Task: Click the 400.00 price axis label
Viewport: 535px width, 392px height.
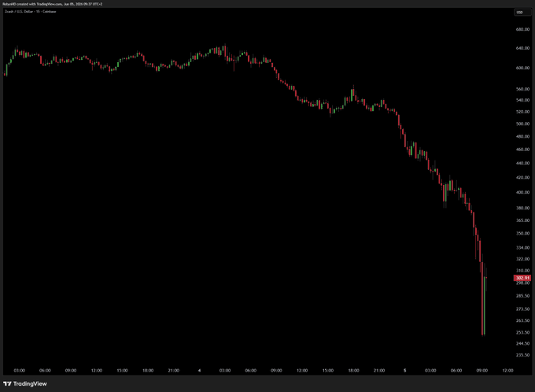Action: pos(522,193)
